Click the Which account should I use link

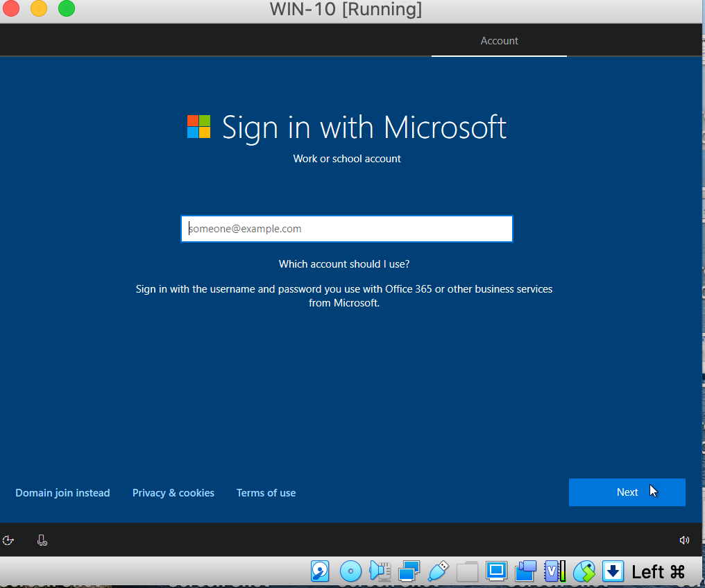coord(344,264)
